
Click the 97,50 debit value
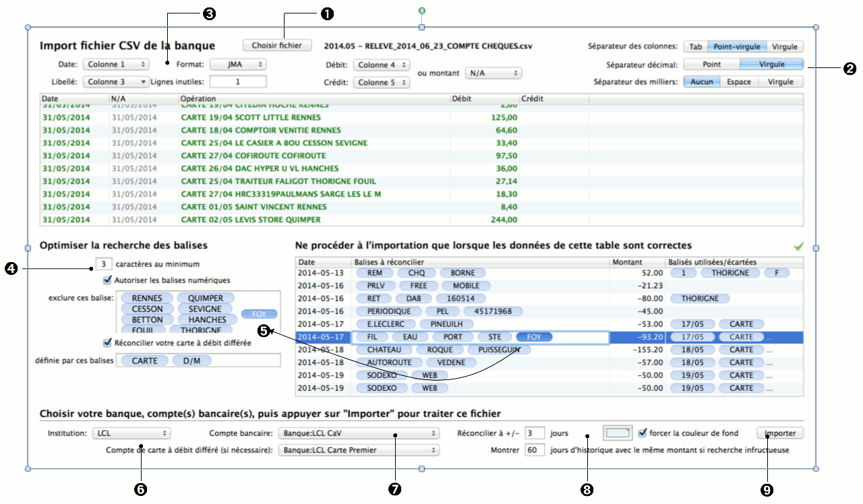(506, 156)
